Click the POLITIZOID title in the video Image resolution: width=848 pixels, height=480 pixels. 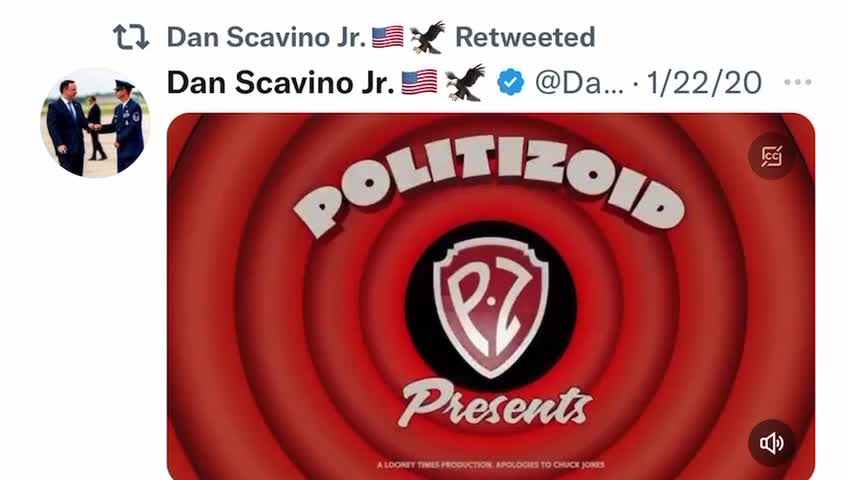[489, 184]
